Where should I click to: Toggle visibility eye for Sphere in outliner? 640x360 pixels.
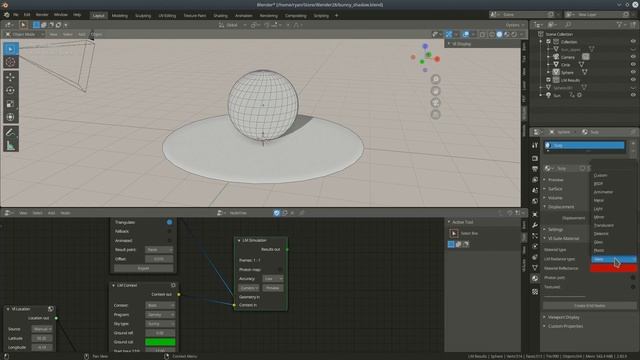point(633,72)
